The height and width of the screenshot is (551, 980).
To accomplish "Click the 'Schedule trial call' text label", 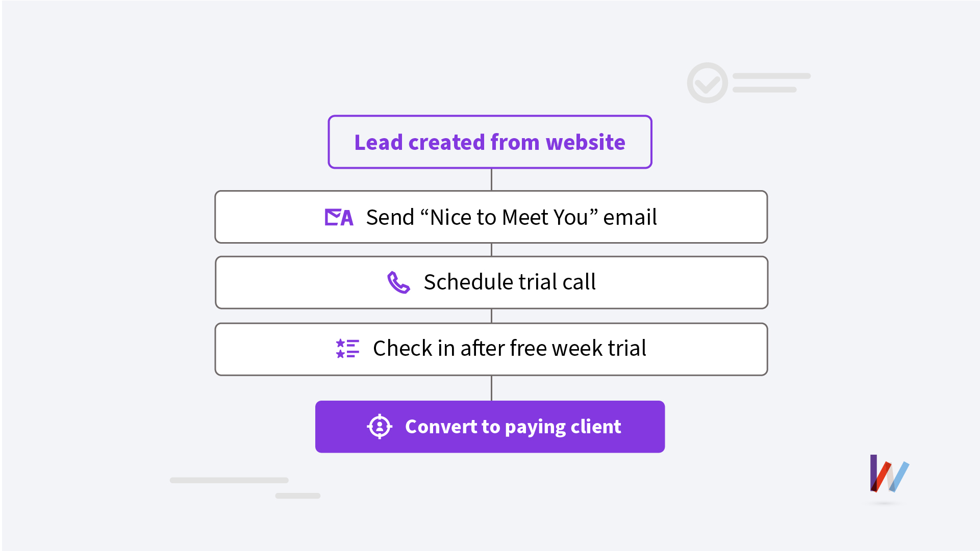I will tap(510, 282).
